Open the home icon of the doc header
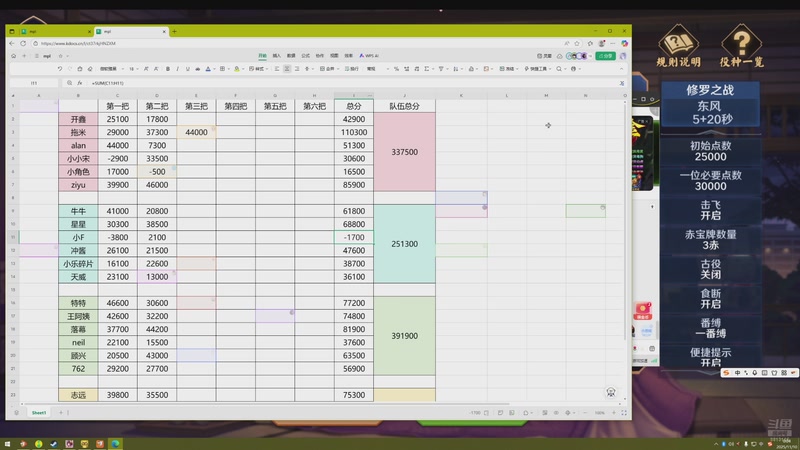Image resolution: width=800 pixels, height=450 pixels. (x=13, y=56)
